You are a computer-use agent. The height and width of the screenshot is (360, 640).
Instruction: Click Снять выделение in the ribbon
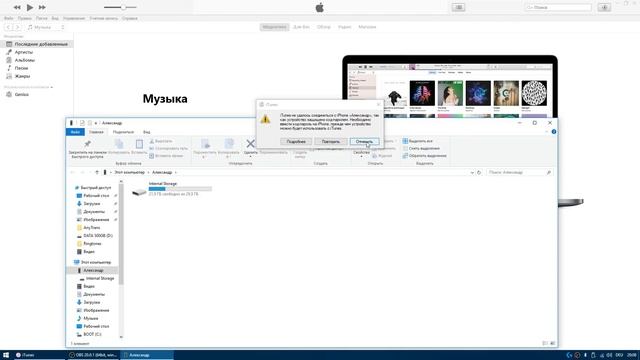[421, 149]
